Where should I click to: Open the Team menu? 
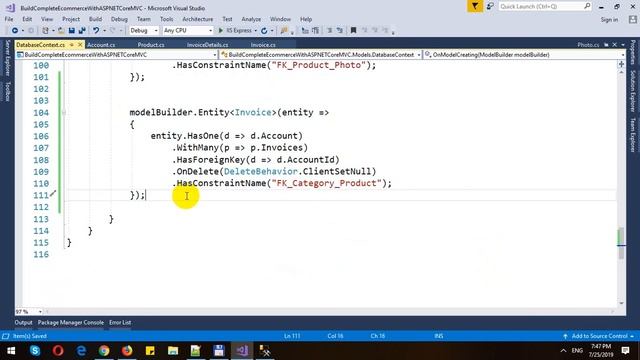[144, 19]
